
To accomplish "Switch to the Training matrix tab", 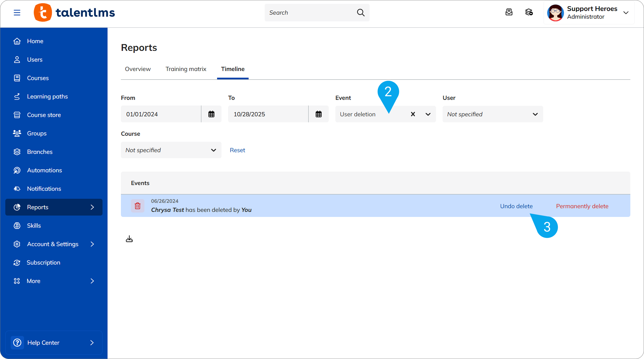I will [186, 69].
